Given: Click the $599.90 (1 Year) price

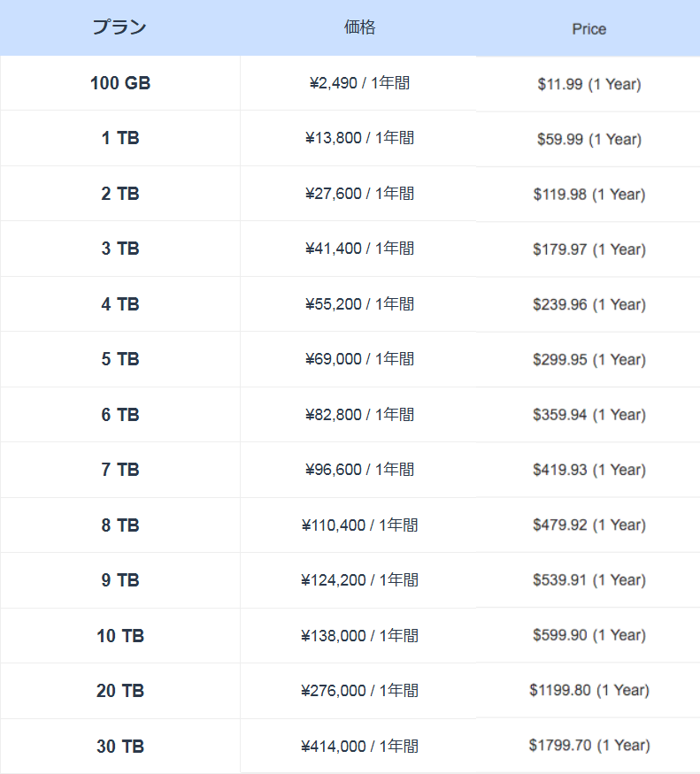Looking at the screenshot, I should pyautogui.click(x=589, y=635).
